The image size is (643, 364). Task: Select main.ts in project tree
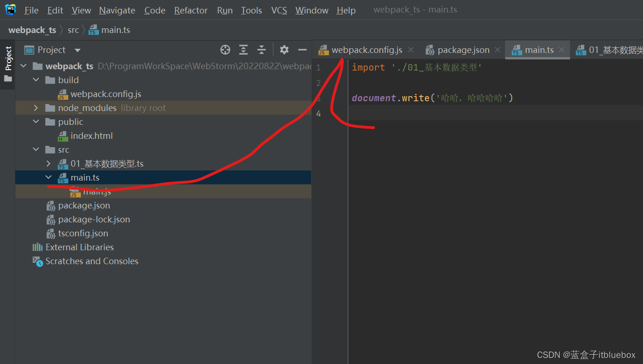163,177
